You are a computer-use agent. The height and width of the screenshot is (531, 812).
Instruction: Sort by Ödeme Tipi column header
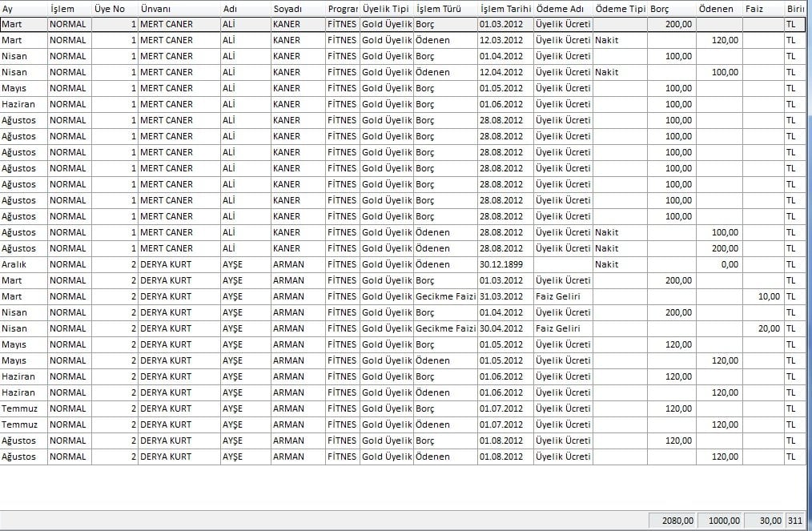pos(620,8)
